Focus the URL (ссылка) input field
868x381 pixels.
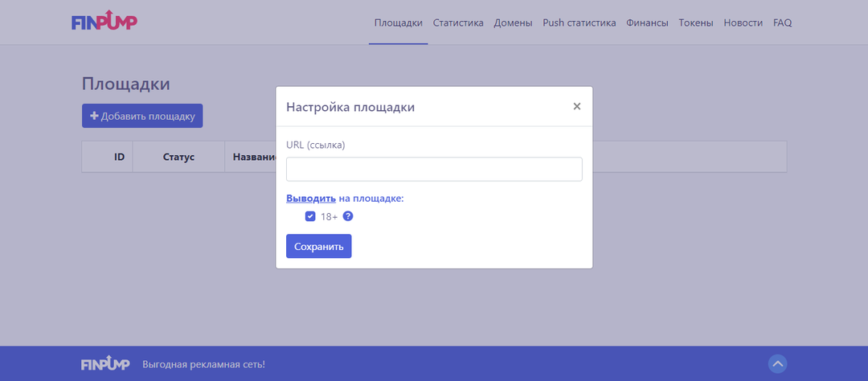click(x=434, y=169)
